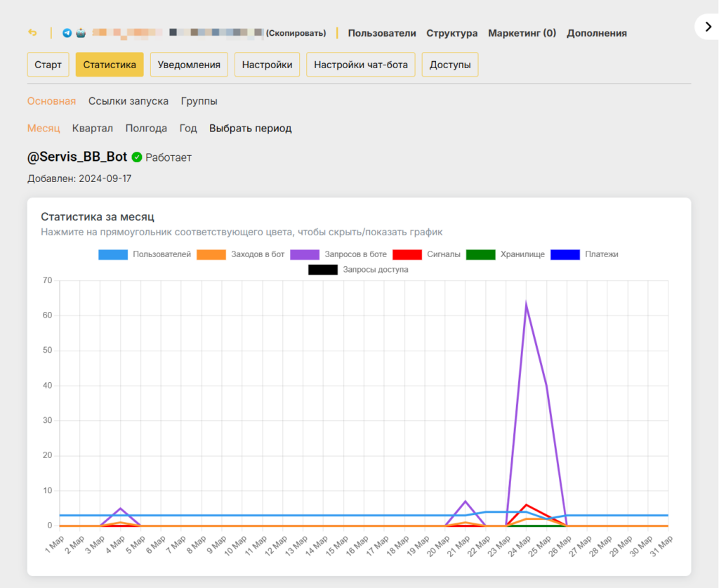Click the green verified status icon
Screen dimensions: 719x588
click(137, 157)
